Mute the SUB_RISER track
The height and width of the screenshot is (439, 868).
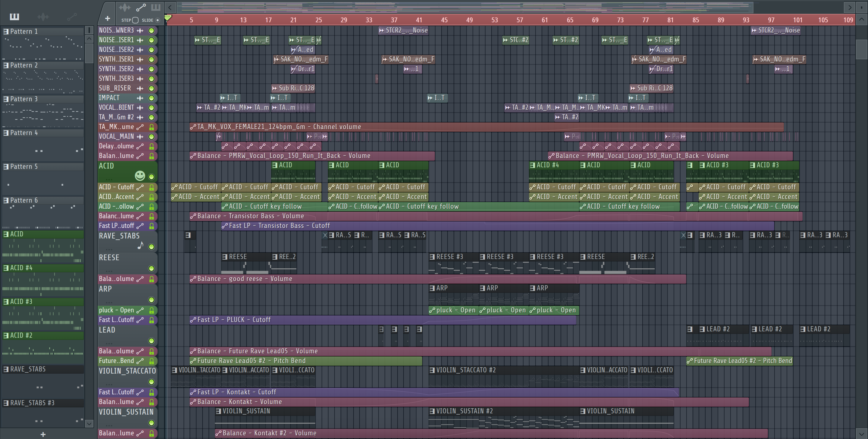click(x=152, y=88)
